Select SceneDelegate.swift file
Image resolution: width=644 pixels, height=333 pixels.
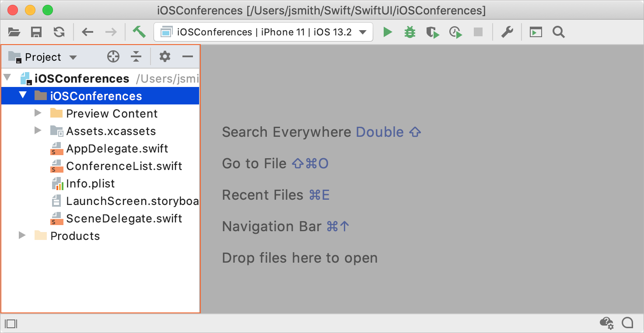(x=100, y=219)
